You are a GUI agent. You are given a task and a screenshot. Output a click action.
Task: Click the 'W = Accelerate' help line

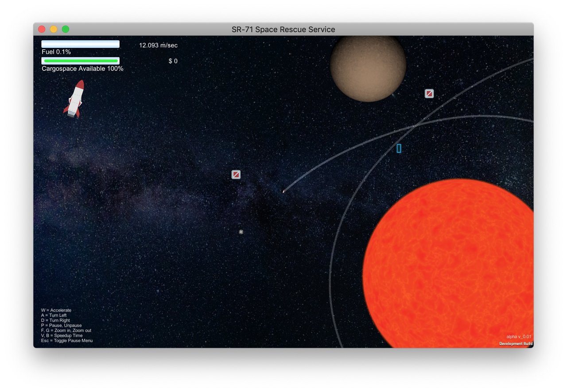(x=56, y=311)
